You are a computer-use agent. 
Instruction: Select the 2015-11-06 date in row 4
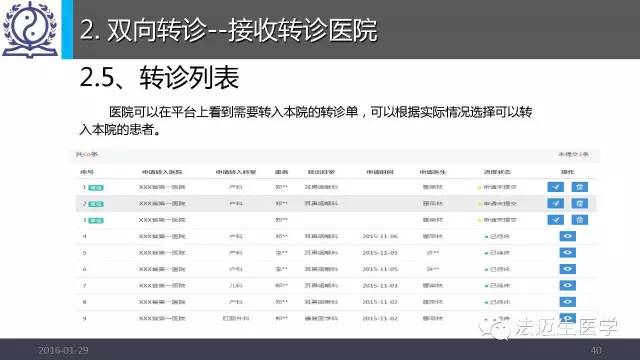coord(380,236)
